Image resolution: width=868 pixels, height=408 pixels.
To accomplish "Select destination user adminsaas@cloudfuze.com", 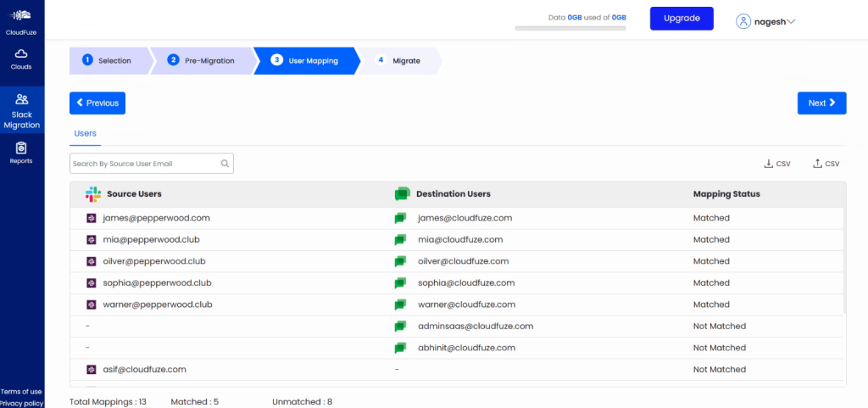I will [x=476, y=326].
